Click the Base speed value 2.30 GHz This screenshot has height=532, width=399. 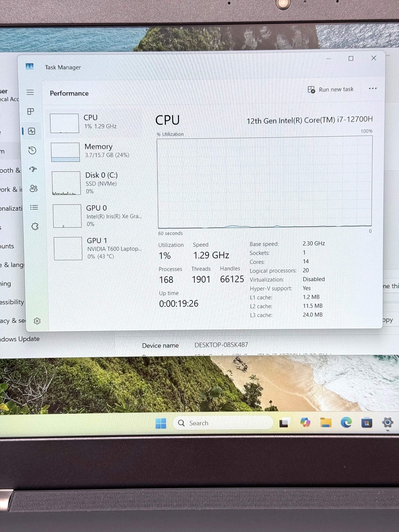314,243
